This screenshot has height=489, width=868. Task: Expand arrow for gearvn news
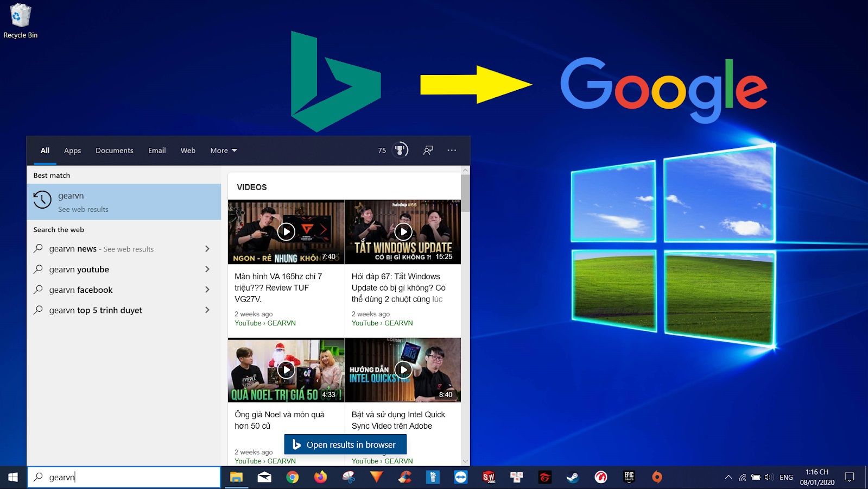point(207,249)
